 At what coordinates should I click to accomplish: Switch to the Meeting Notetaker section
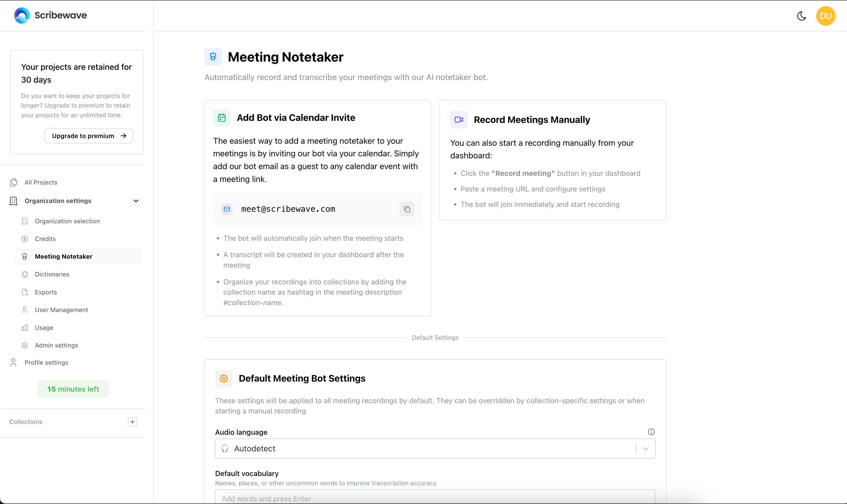point(63,256)
